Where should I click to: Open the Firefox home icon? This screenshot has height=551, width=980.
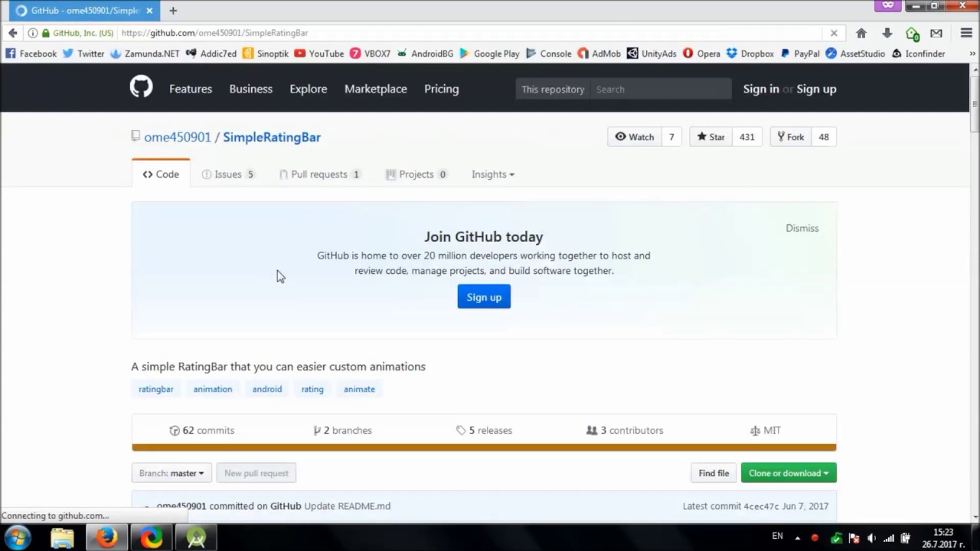click(861, 33)
